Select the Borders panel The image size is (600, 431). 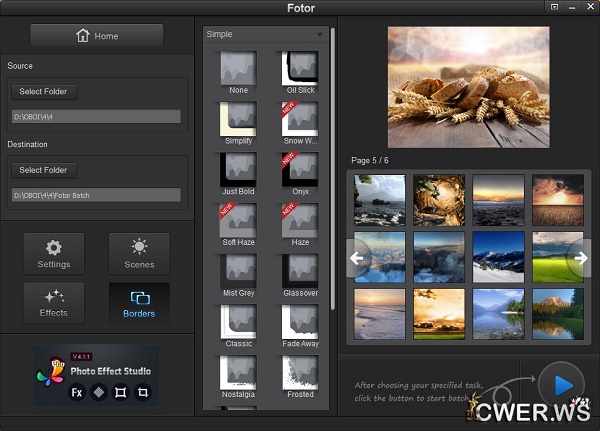139,303
